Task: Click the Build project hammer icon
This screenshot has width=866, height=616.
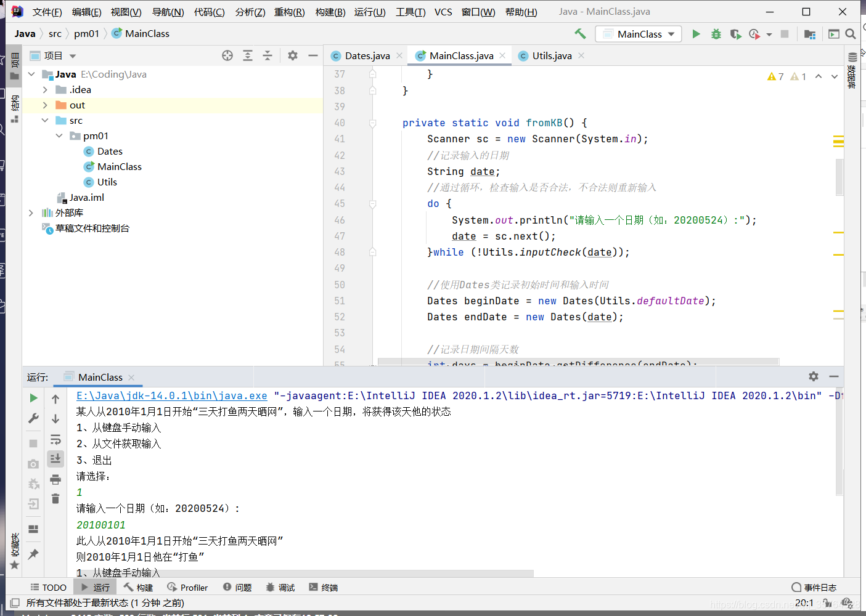Action: pyautogui.click(x=580, y=34)
